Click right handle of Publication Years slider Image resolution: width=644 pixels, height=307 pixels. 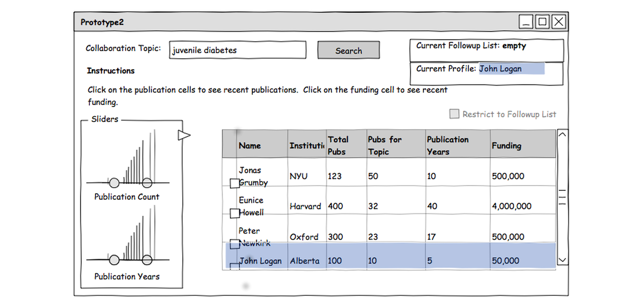[147, 260]
